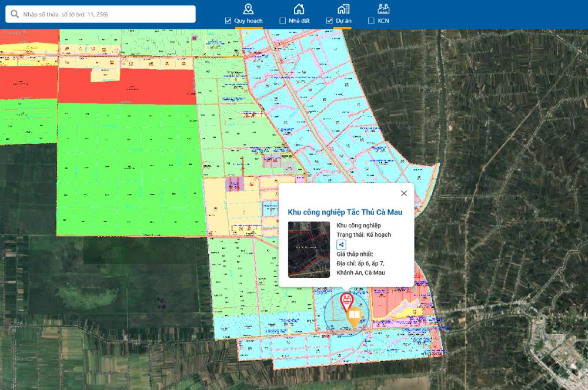Tick the KCN checkbox

tap(371, 21)
